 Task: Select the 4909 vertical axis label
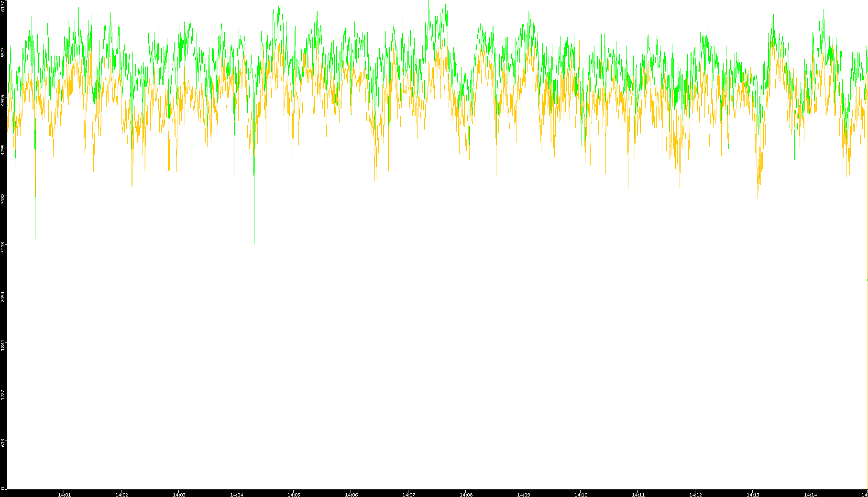click(3, 101)
